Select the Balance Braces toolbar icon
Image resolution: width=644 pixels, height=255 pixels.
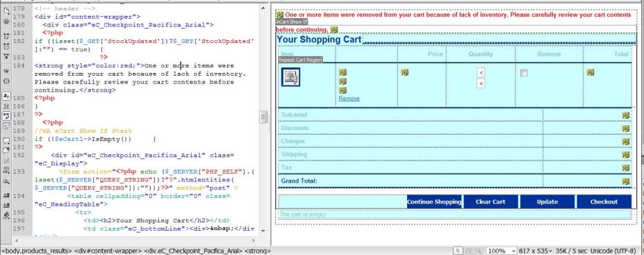[6, 81]
